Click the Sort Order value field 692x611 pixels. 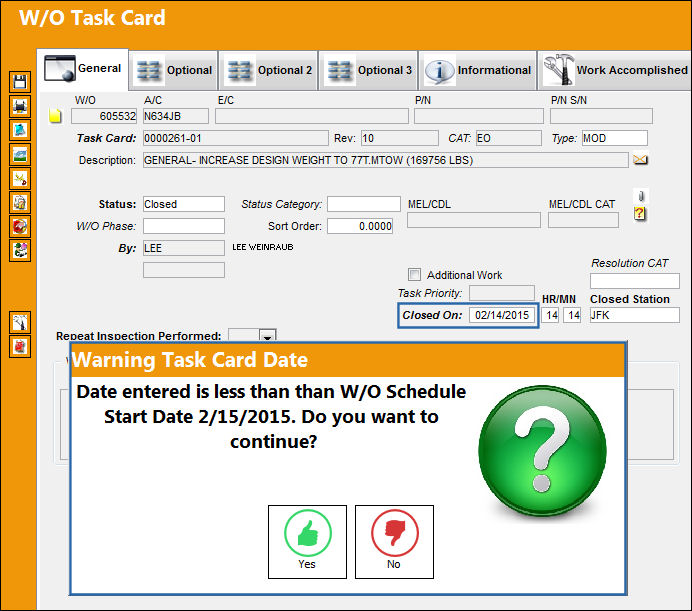coord(360,226)
